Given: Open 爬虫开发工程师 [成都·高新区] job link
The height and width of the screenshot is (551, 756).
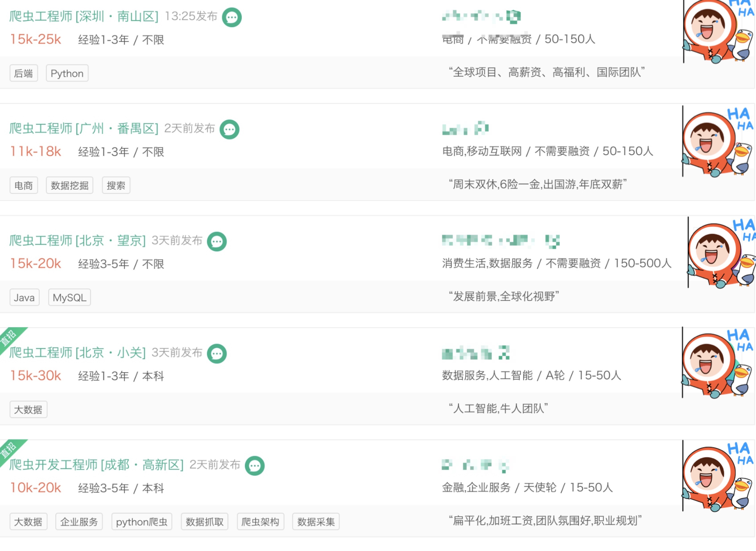Looking at the screenshot, I should (x=96, y=465).
